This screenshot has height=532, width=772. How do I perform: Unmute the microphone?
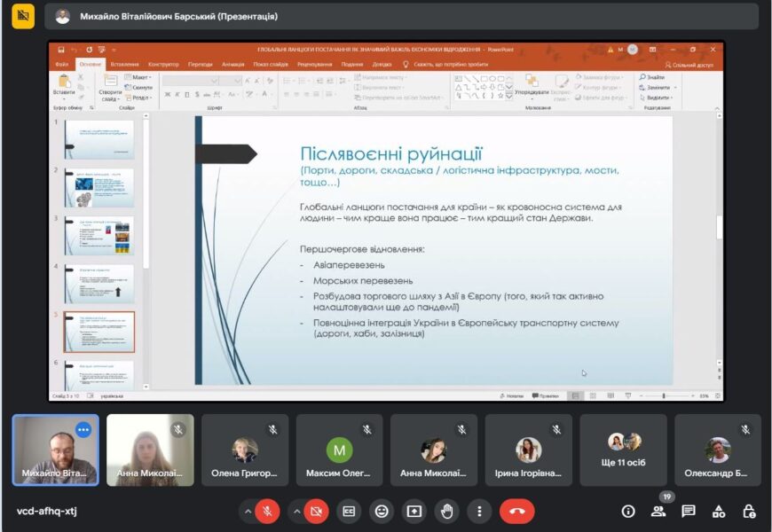(x=267, y=511)
